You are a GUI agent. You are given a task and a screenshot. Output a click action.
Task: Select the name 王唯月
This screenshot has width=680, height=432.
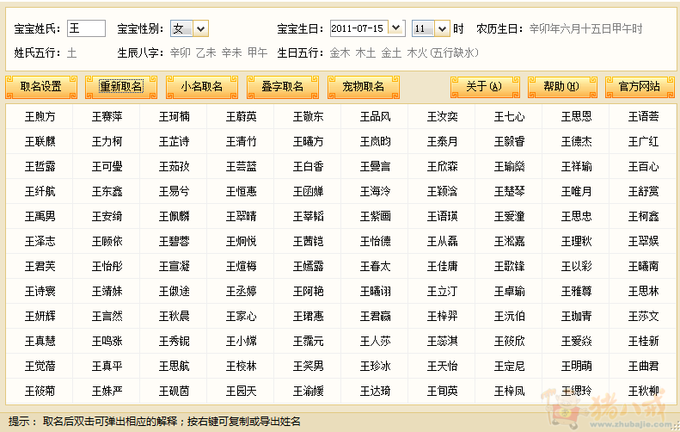pos(576,192)
